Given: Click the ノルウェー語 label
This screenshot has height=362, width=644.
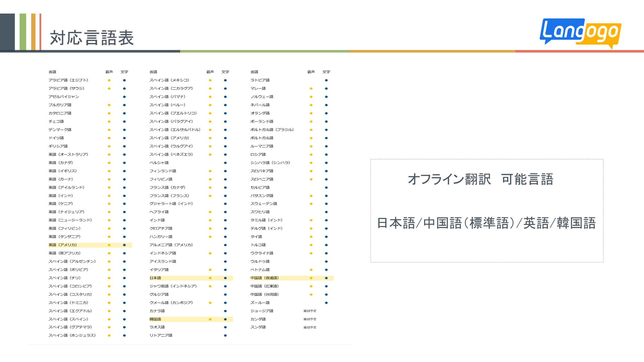Looking at the screenshot, I should point(262,97).
